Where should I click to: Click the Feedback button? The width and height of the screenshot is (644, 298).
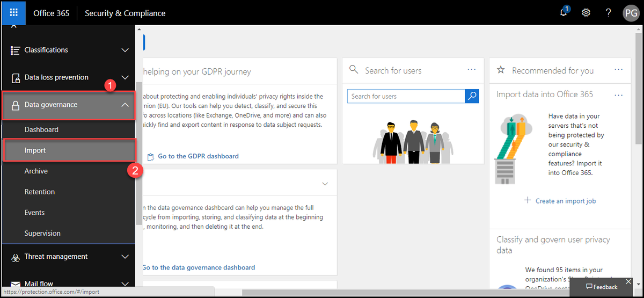click(602, 287)
